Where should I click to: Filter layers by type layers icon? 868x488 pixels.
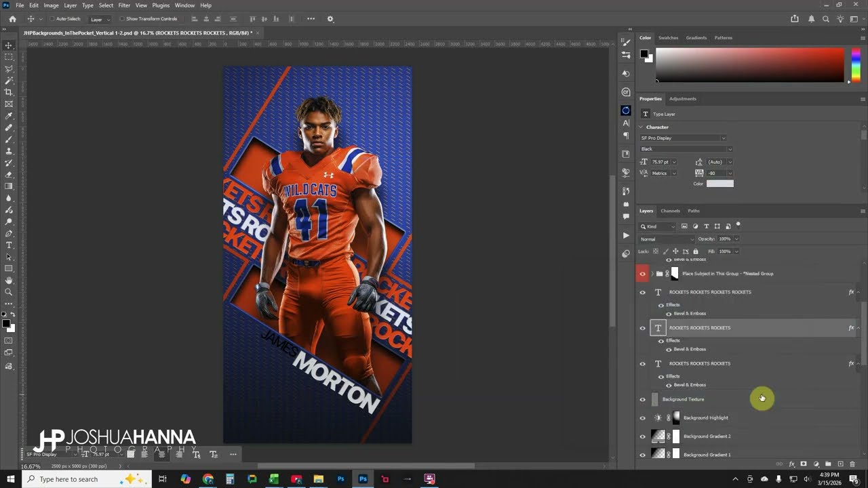[706, 226]
